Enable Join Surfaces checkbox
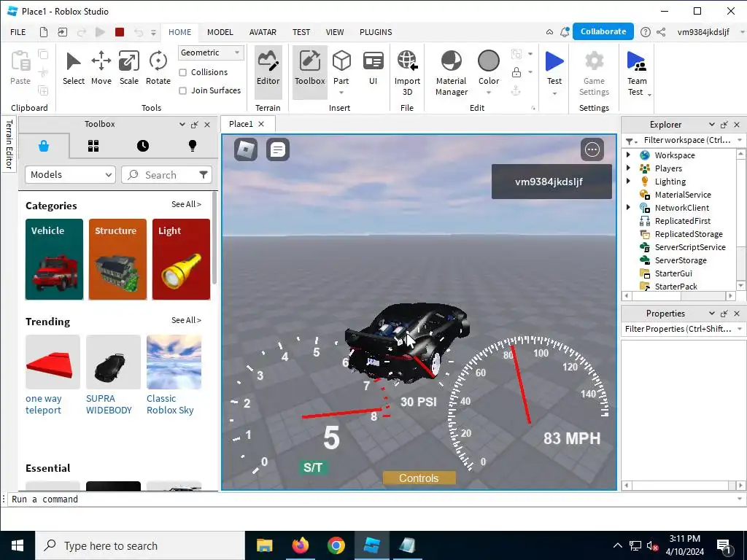747x560 pixels. point(182,90)
